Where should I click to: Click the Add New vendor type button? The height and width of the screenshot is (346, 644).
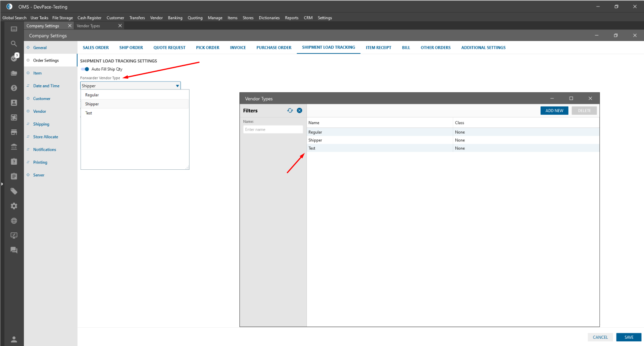(554, 111)
